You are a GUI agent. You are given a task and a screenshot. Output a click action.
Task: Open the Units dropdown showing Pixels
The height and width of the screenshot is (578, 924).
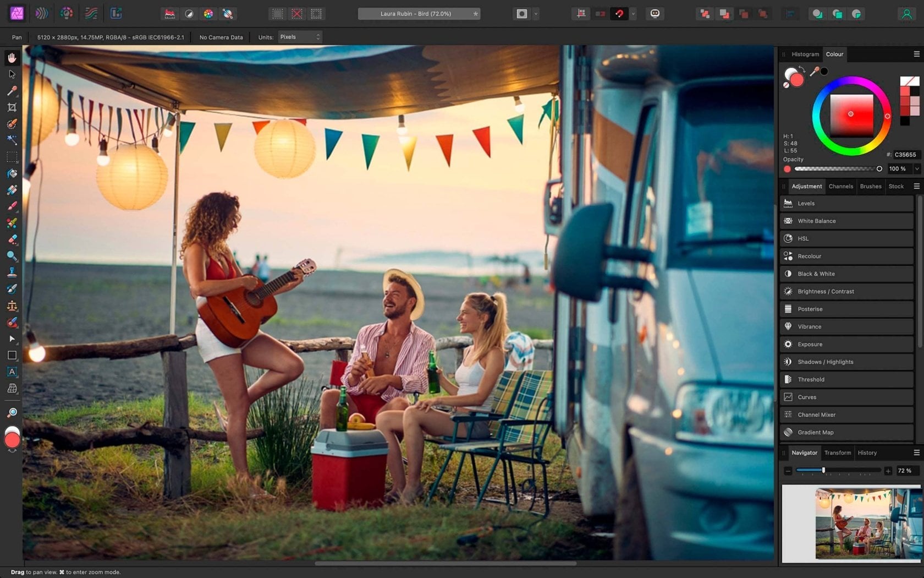(x=299, y=37)
